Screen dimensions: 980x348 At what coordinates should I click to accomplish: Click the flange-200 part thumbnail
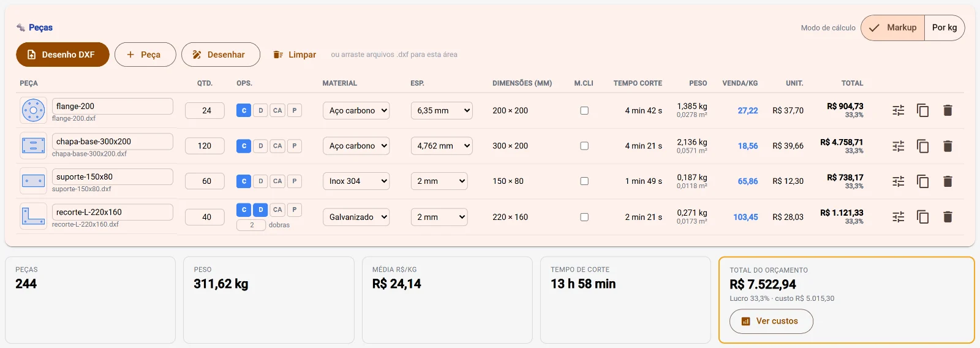click(33, 110)
